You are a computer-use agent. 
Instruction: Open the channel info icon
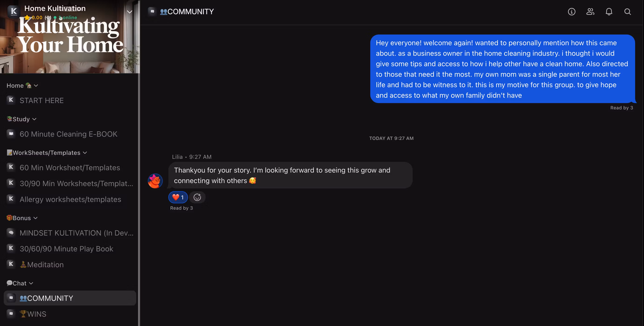tap(571, 12)
